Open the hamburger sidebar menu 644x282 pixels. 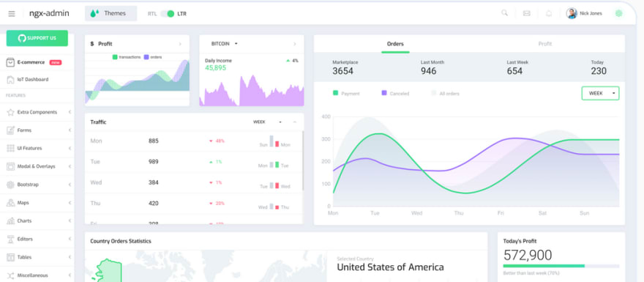[x=12, y=14]
